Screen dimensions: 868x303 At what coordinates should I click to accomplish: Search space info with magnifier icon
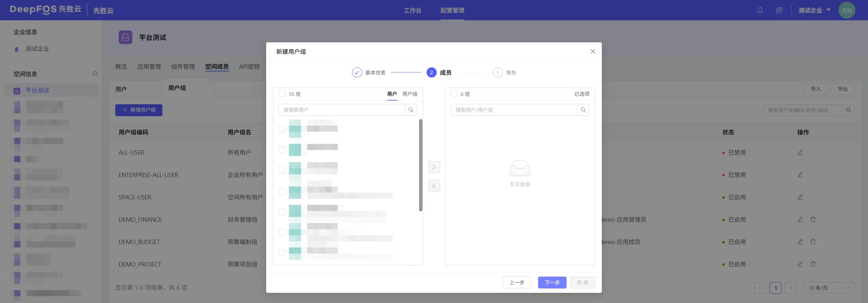95,74
